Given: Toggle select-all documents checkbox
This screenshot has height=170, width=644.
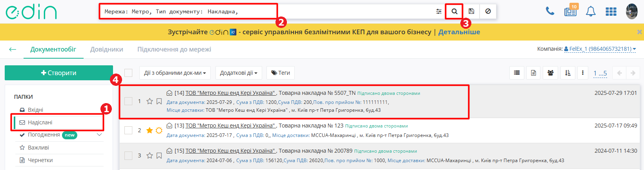Looking at the screenshot, I should click(x=128, y=73).
